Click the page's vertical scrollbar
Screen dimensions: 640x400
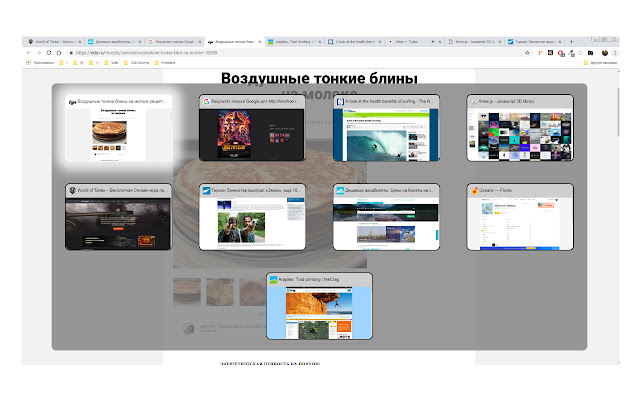tap(618, 112)
